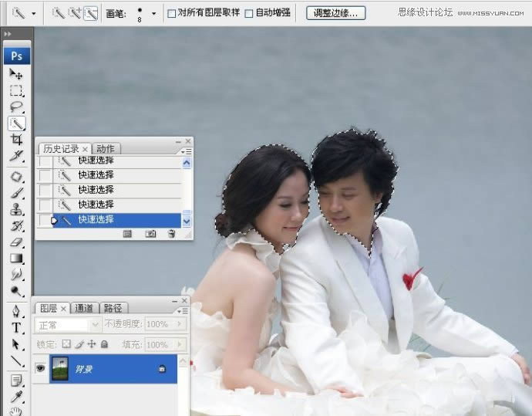Open the brush size picker dropdown
Image resolution: width=532 pixels, height=416 pixels.
point(153,13)
